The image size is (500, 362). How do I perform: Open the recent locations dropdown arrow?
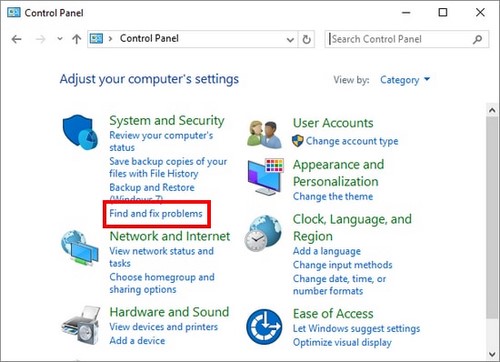60,39
